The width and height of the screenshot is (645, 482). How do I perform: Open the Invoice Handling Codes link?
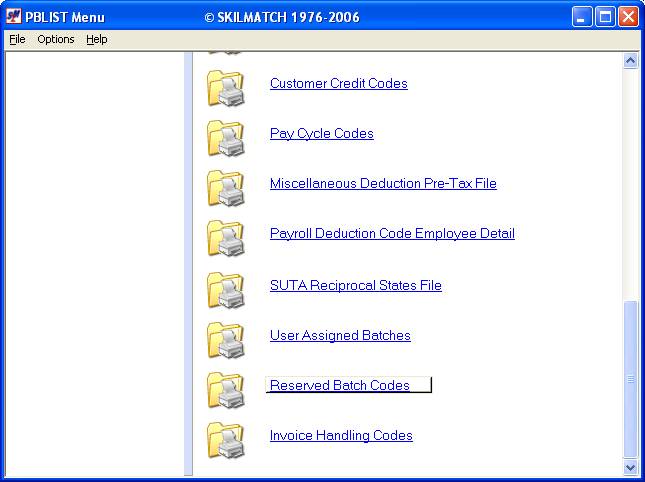tap(341, 436)
